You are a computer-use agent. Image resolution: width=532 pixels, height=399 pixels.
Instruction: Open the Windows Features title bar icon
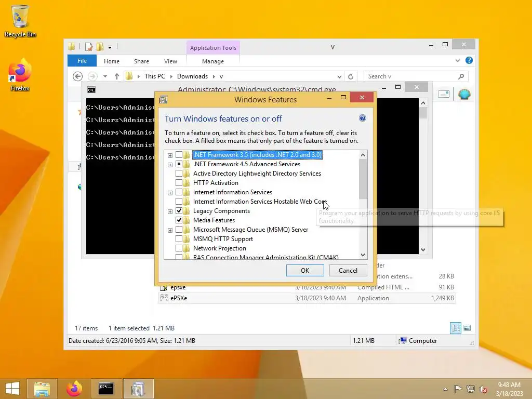[164, 99]
